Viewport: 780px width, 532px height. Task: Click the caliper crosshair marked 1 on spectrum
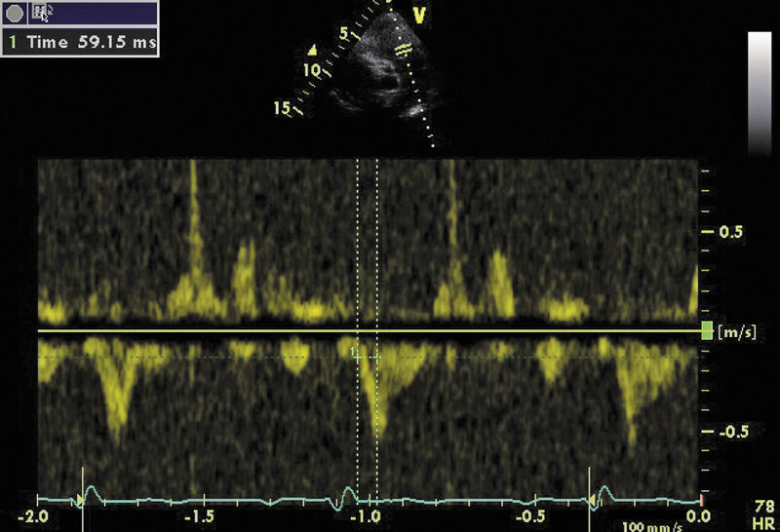point(357,357)
